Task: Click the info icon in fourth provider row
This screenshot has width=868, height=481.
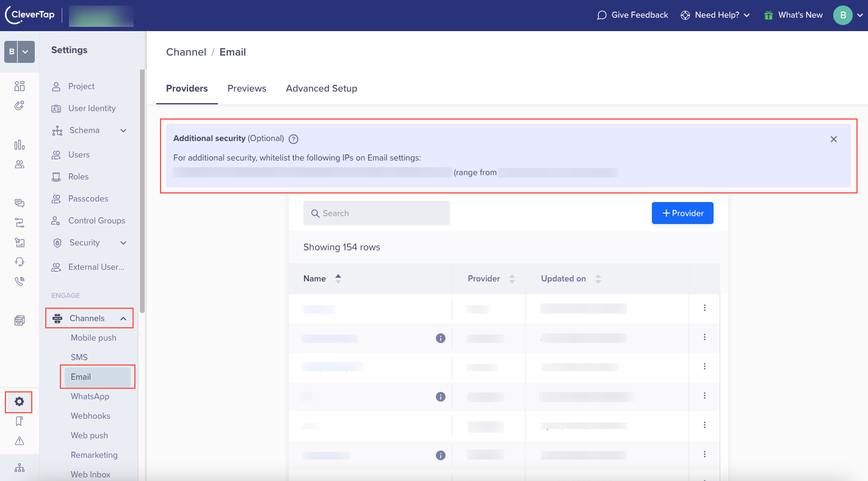Action: click(441, 397)
